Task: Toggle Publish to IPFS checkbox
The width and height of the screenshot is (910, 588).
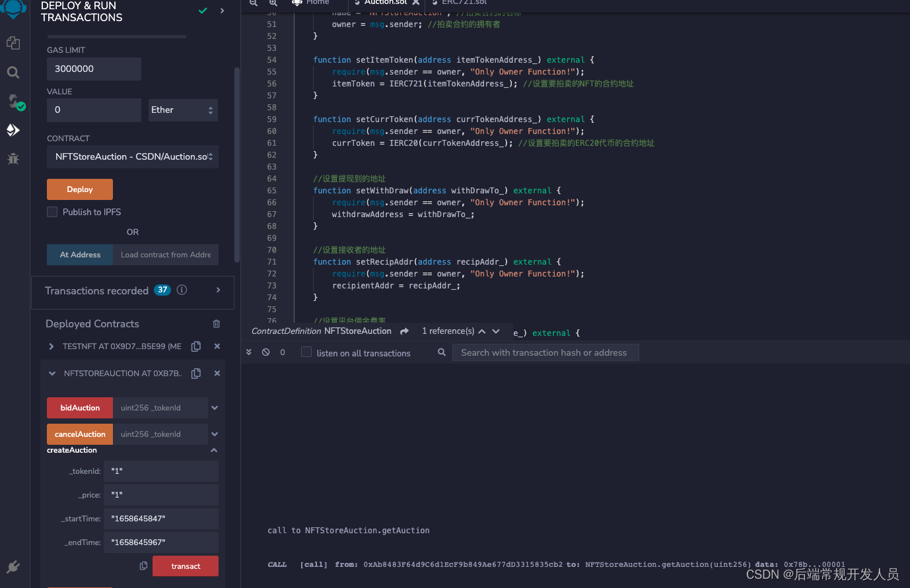Action: pos(52,212)
